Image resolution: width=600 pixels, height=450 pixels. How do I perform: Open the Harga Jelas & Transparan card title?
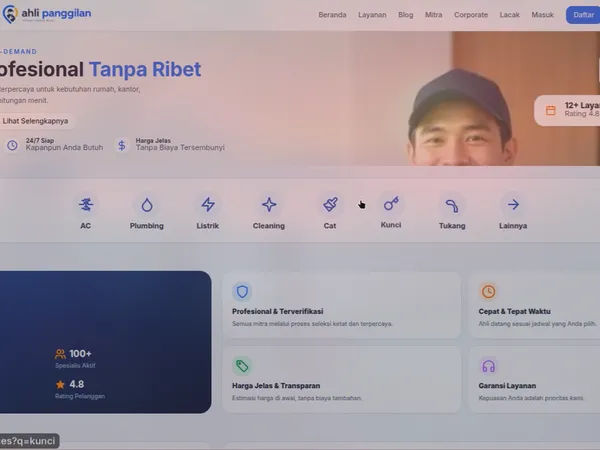tap(276, 386)
